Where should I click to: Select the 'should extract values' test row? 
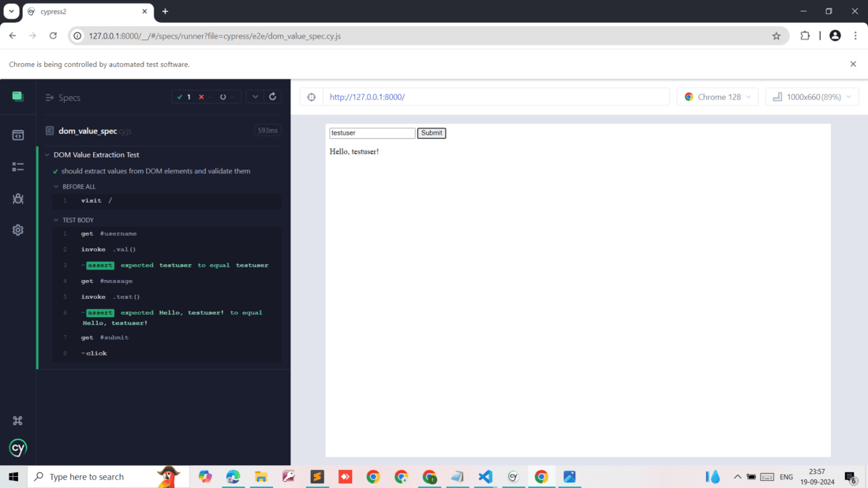[155, 171]
